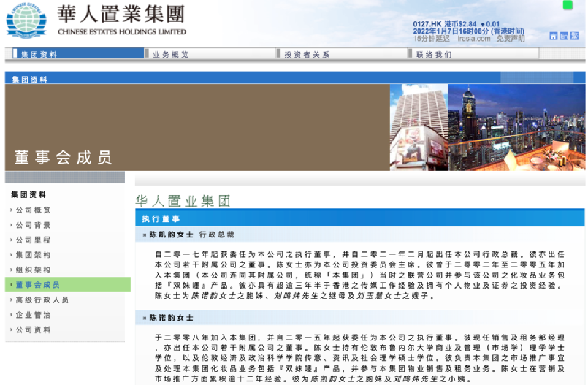The image size is (588, 385).
Task: Click the home icon in the header
Action: coord(553,36)
